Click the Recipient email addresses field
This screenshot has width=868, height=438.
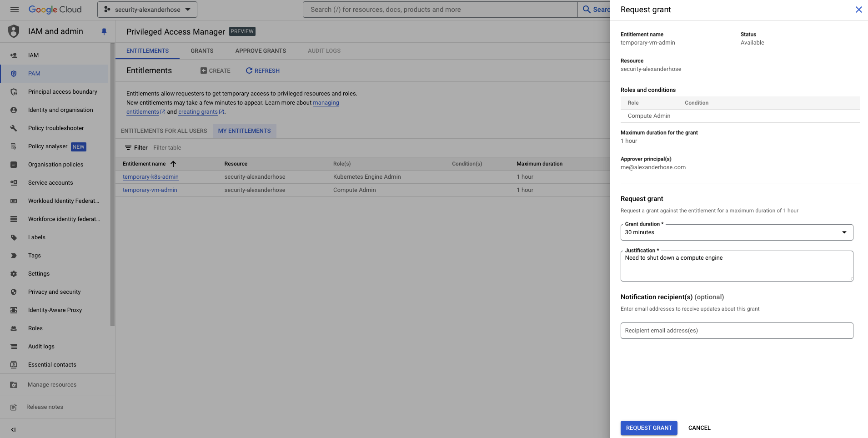736,330
